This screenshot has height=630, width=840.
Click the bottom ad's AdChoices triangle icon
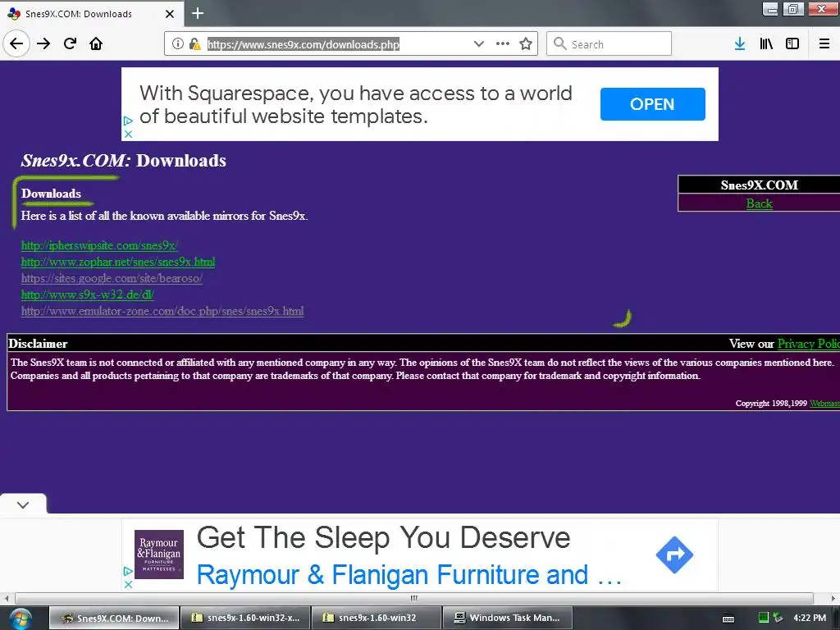[128, 571]
